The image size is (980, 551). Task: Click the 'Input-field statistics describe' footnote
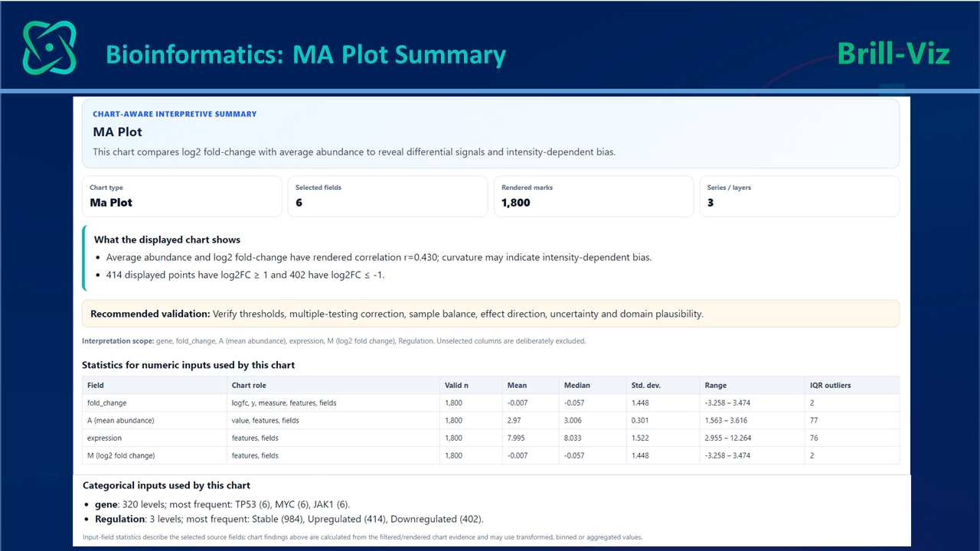(362, 537)
